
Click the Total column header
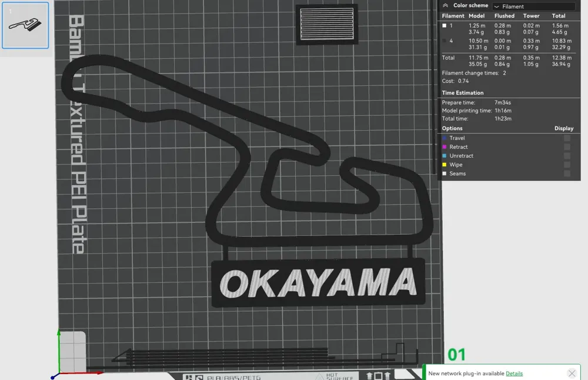(x=559, y=16)
